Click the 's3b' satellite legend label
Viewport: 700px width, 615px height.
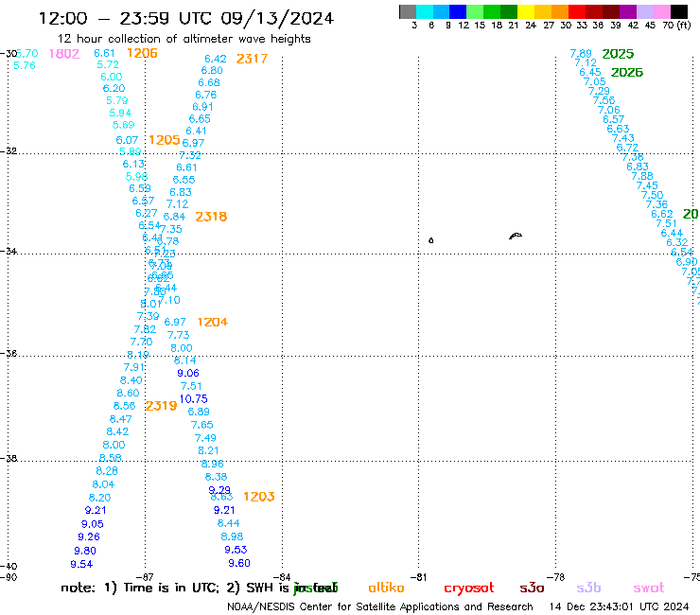click(588, 588)
